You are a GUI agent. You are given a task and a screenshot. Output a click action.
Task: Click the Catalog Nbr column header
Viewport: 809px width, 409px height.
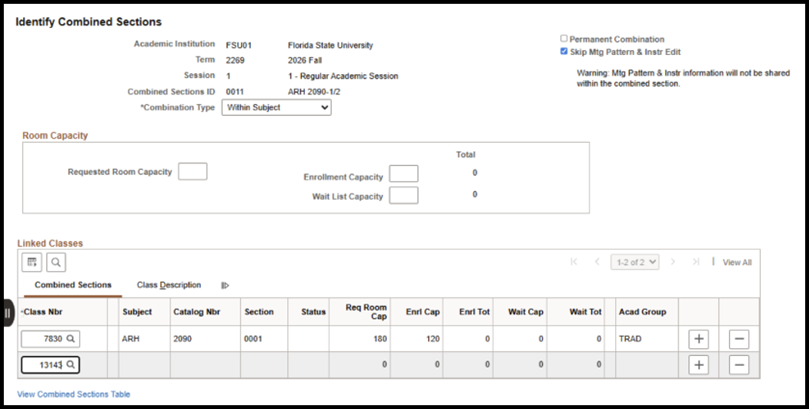[x=197, y=312]
